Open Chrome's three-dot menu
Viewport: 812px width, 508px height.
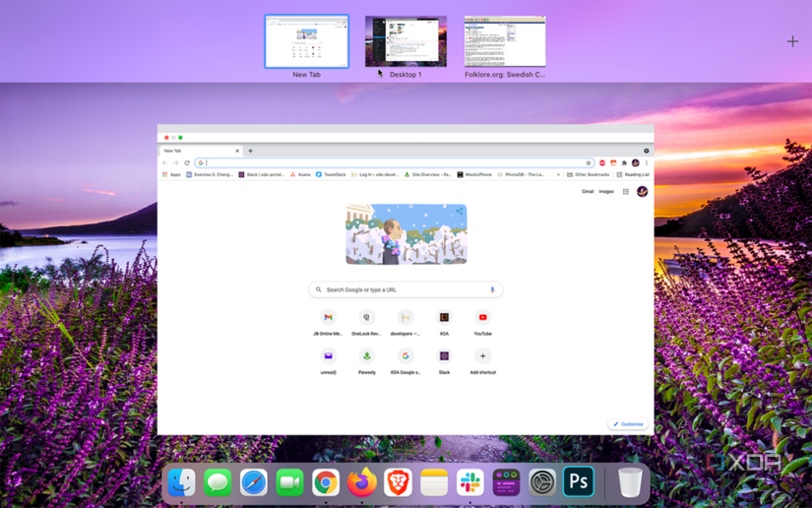647,162
